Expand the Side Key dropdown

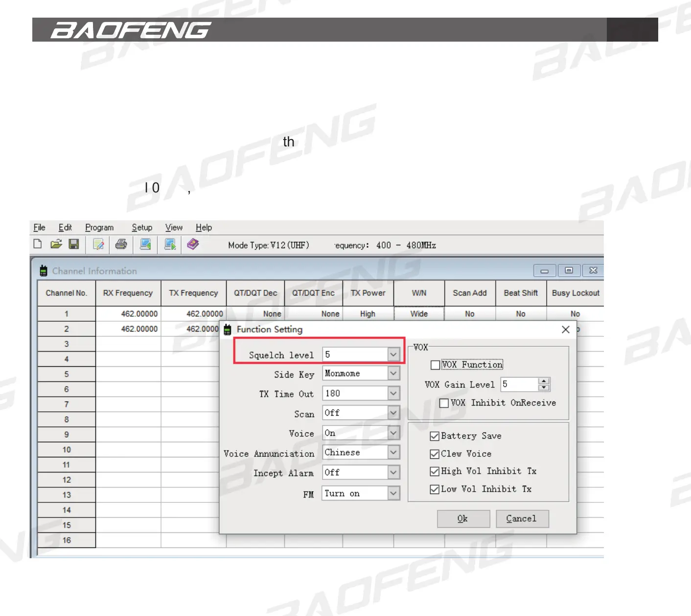point(393,374)
